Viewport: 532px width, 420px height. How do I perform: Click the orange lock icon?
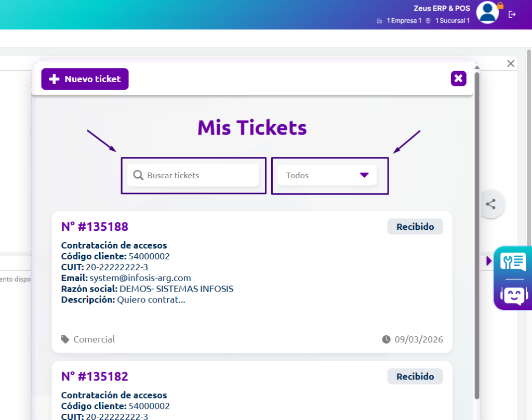coord(500,6)
